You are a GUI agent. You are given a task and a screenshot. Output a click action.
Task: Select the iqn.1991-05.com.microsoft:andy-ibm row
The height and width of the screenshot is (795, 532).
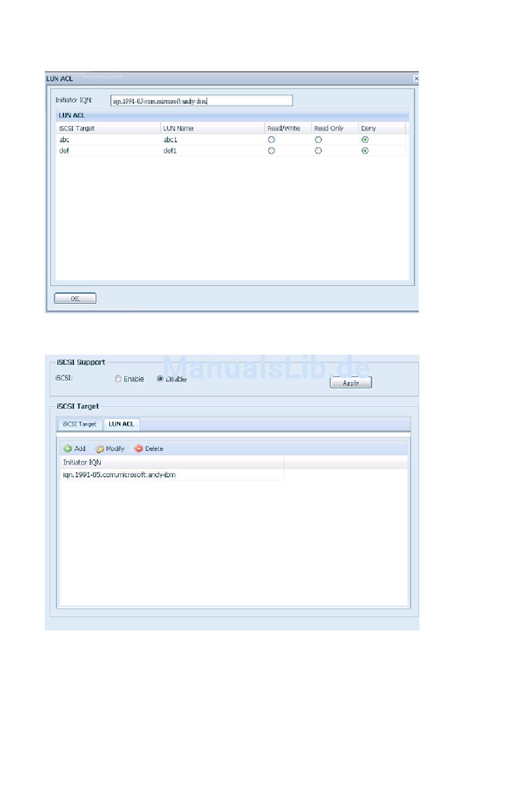coord(172,475)
